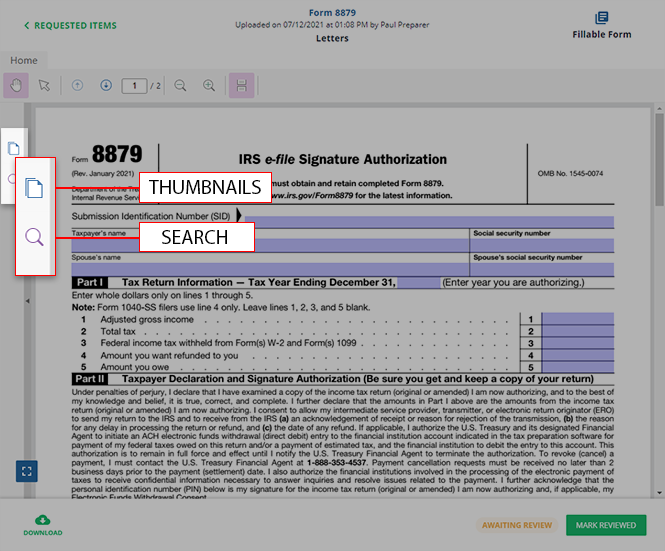Click the page number input field
This screenshot has height=551, width=665.
[134, 86]
